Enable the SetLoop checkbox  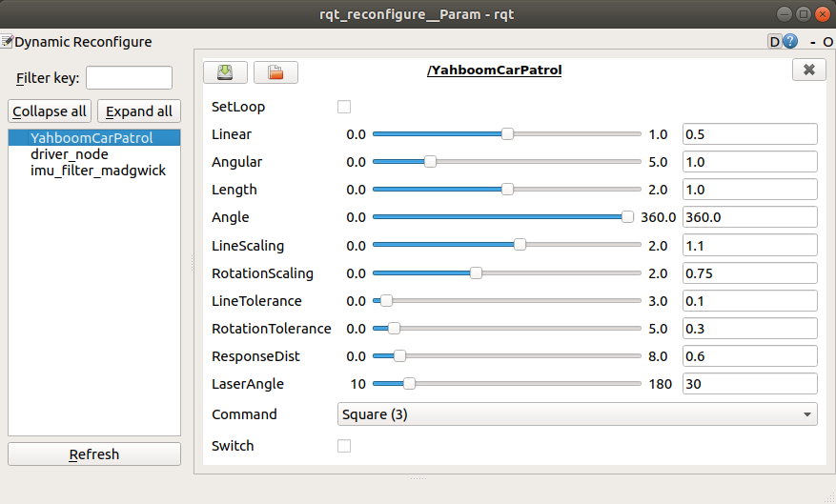(344, 107)
